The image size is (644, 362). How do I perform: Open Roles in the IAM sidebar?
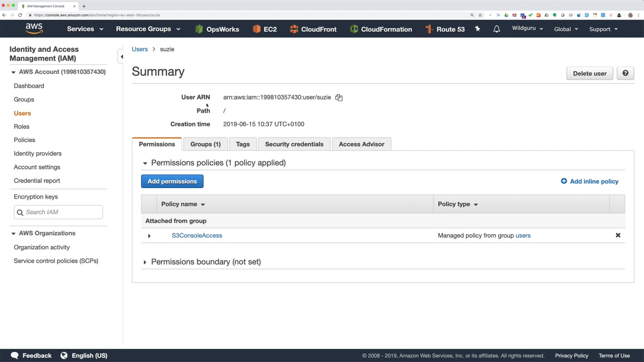tap(22, 127)
